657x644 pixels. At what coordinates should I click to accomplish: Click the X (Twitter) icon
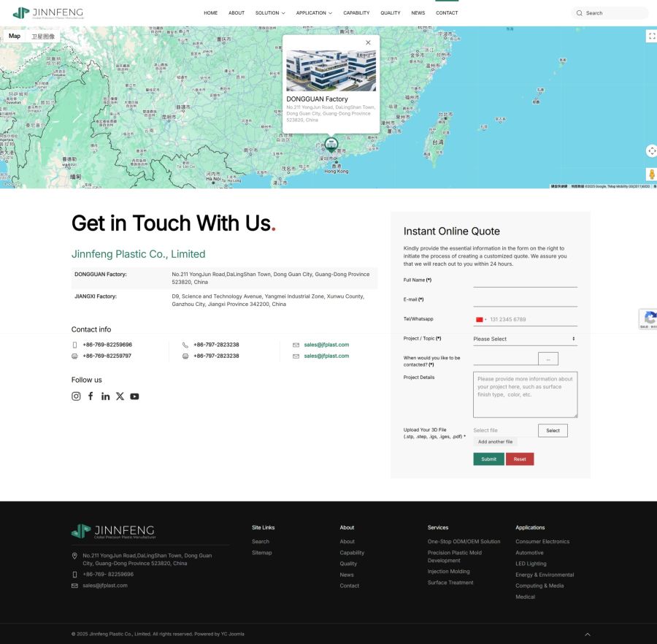pyautogui.click(x=120, y=396)
